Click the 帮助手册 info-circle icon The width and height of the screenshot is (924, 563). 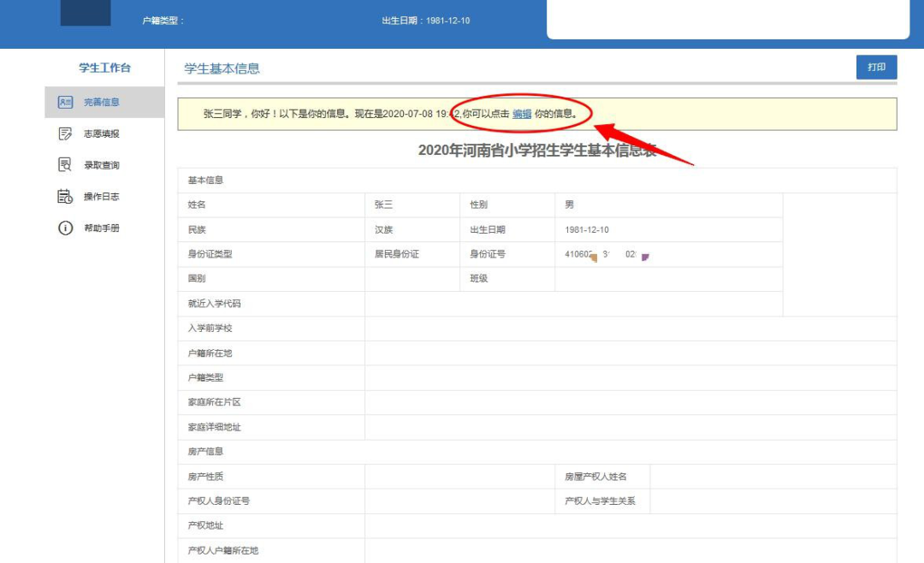coord(64,228)
